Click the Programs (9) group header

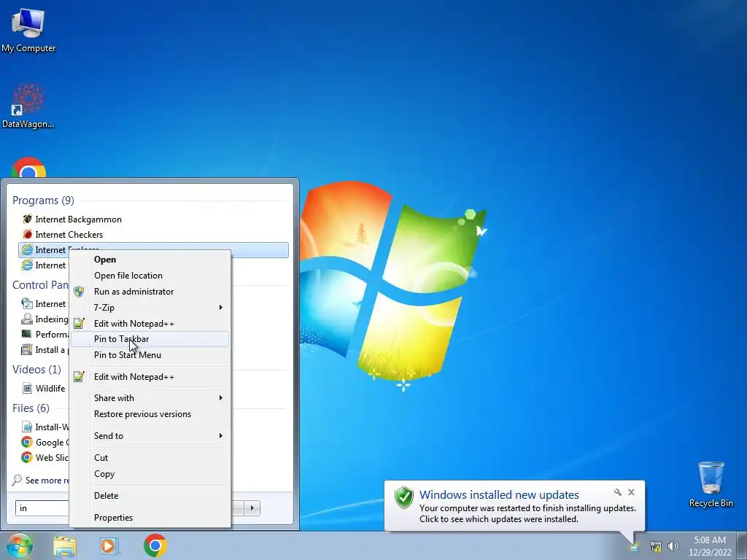point(43,201)
